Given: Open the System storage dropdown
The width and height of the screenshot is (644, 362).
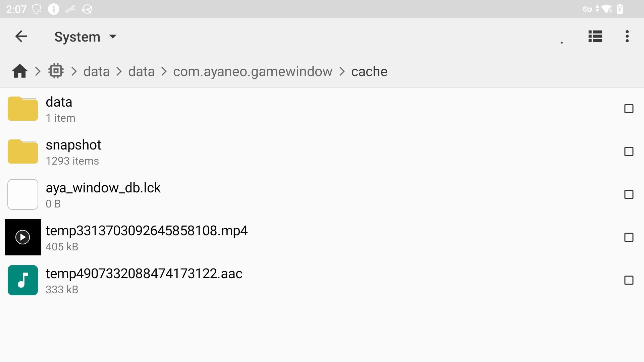Looking at the screenshot, I should pos(86,37).
